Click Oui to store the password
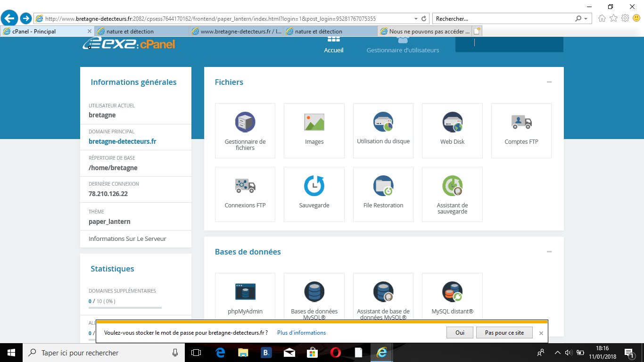Image resolution: width=644 pixels, height=362 pixels. (460, 332)
